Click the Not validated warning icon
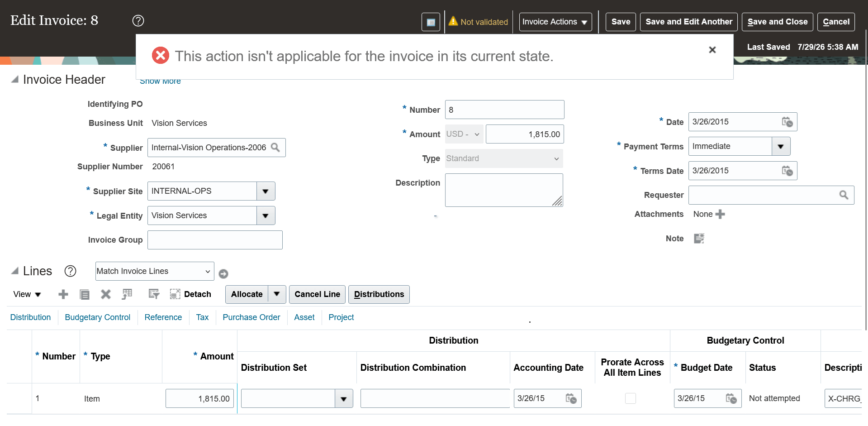 453,21
